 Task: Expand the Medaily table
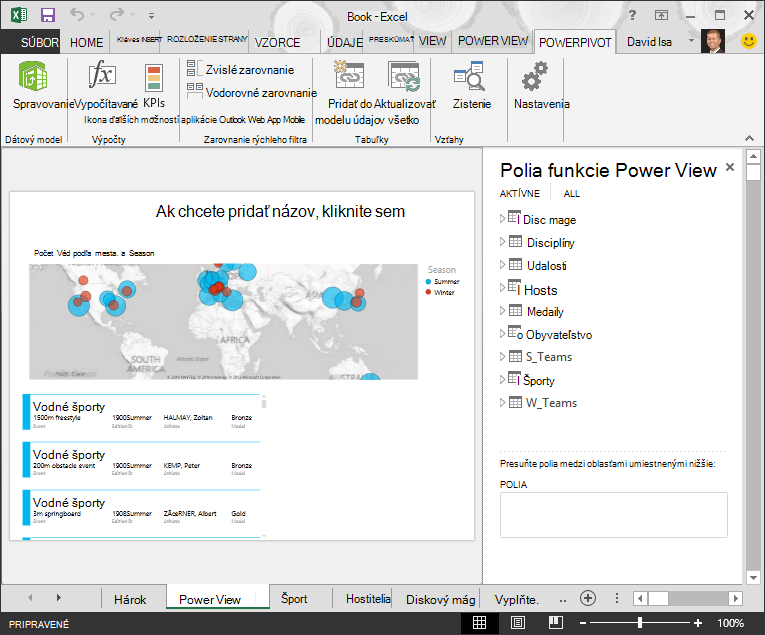(x=503, y=310)
